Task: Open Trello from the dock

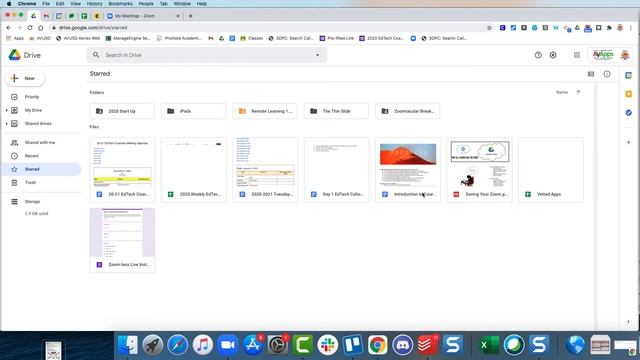Action: coord(352,345)
